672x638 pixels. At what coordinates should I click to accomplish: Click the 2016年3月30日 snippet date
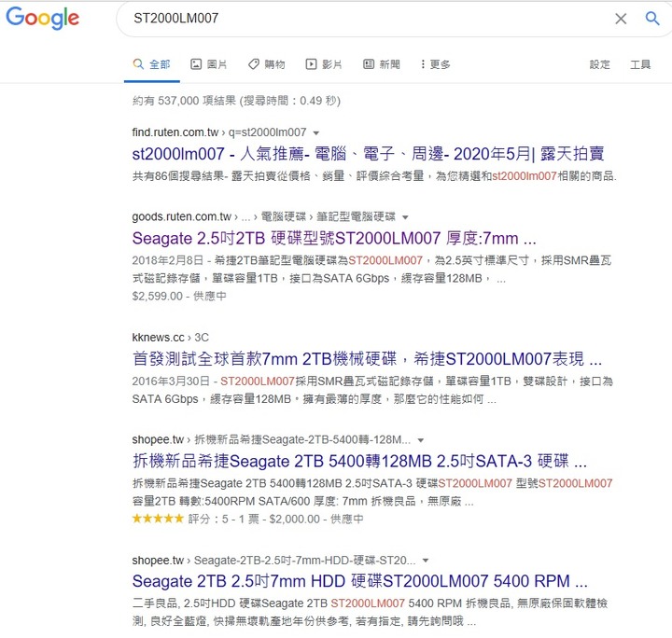(171, 381)
